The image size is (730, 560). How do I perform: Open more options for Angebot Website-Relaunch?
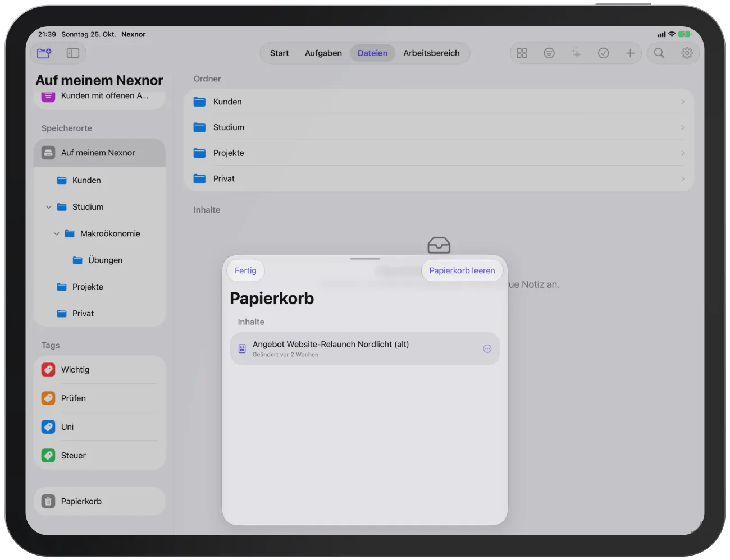[487, 349]
